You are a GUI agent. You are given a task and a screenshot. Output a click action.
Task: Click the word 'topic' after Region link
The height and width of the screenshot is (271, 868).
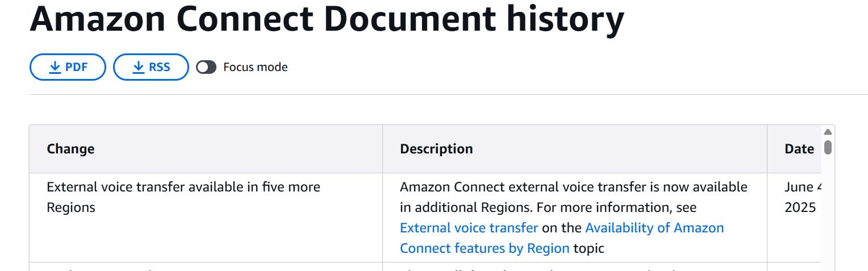(589, 248)
